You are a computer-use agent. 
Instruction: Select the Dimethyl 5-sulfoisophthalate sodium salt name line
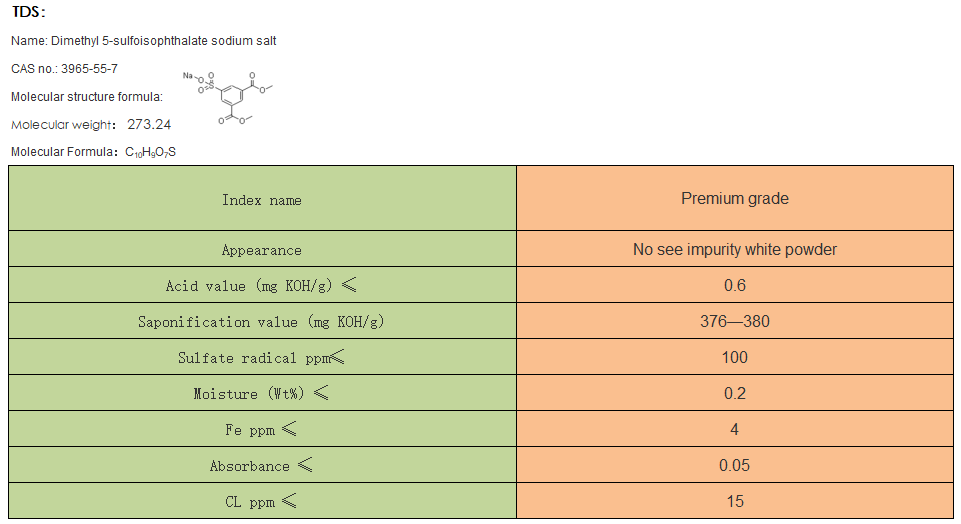(144, 41)
